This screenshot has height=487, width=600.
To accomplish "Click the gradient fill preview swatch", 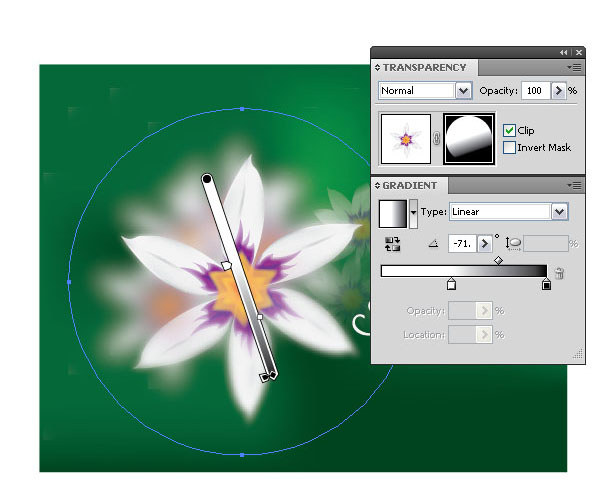I will tap(393, 213).
